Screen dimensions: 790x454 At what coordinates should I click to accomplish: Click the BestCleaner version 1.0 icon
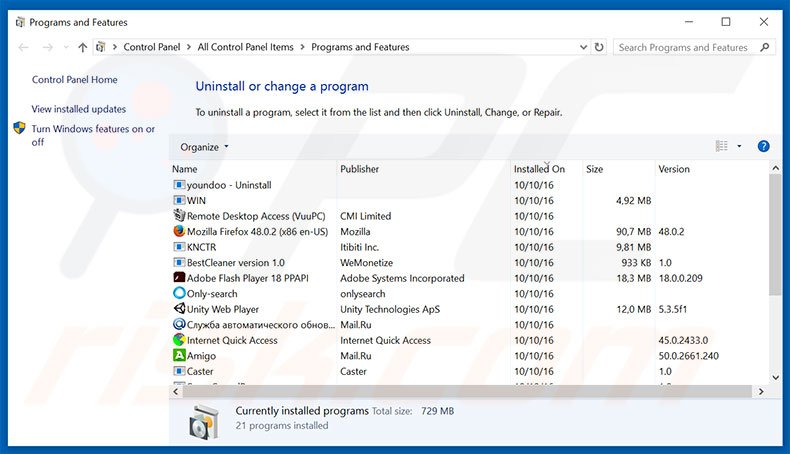[x=179, y=263]
